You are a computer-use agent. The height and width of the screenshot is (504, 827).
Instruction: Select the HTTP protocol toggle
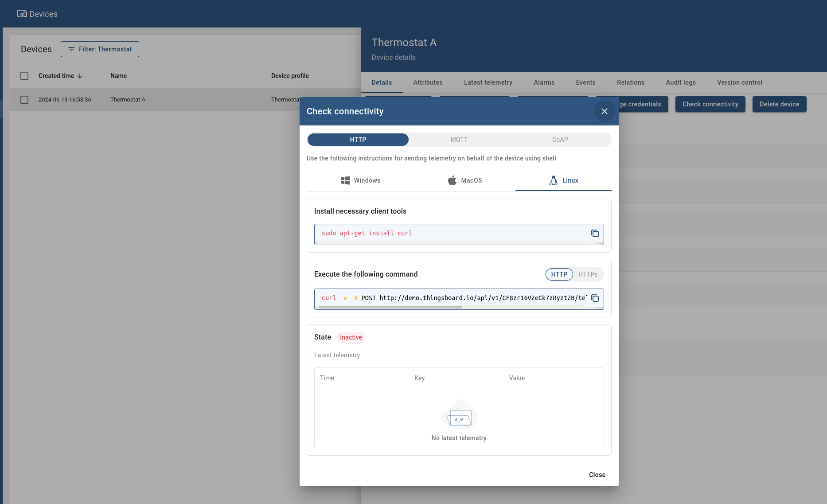(358, 140)
